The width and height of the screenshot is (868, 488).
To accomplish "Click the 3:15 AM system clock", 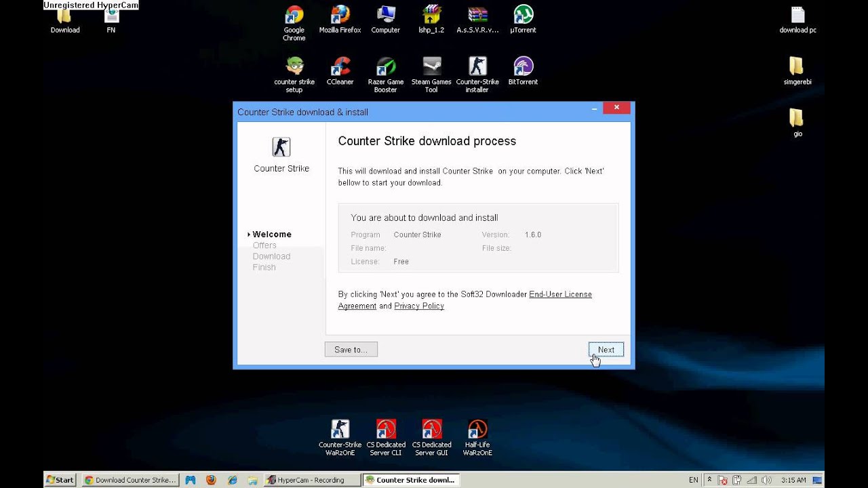I will tap(793, 480).
